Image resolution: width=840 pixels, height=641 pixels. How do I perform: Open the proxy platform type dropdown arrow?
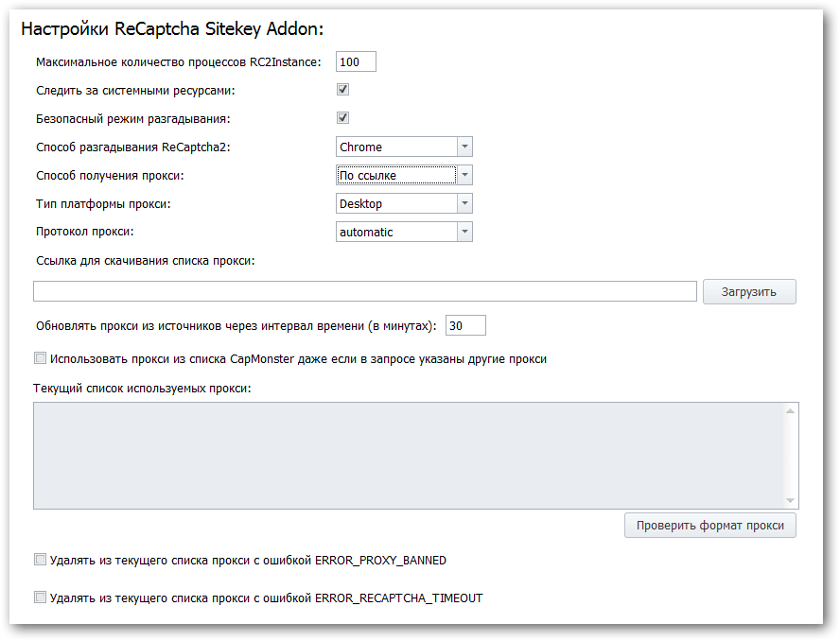pyautogui.click(x=465, y=203)
